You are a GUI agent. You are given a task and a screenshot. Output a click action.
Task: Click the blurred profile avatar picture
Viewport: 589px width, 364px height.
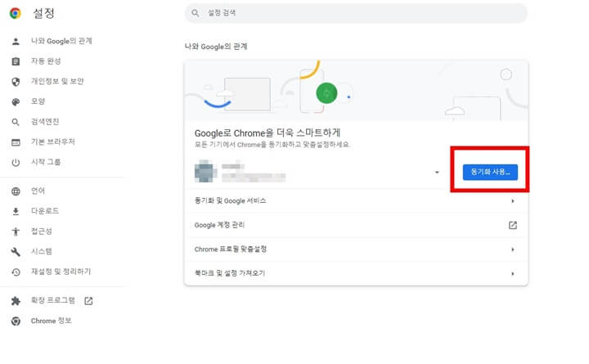point(205,171)
